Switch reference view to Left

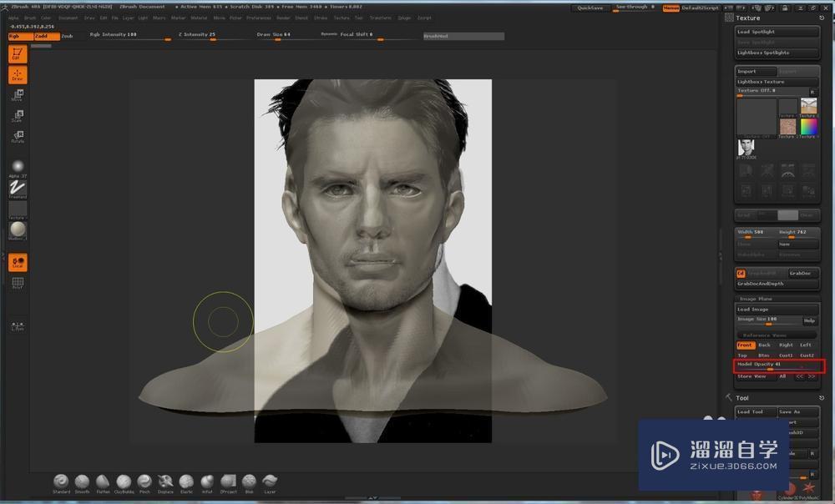click(807, 345)
